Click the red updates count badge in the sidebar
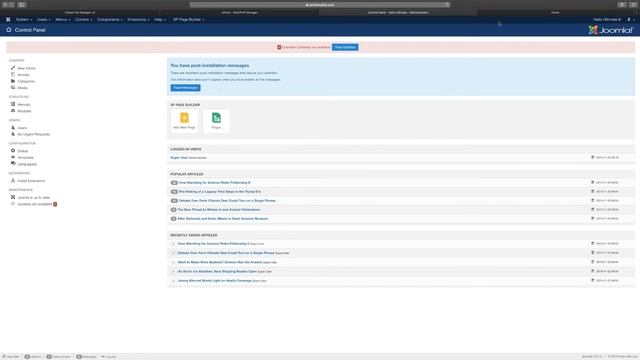 pos(55,204)
